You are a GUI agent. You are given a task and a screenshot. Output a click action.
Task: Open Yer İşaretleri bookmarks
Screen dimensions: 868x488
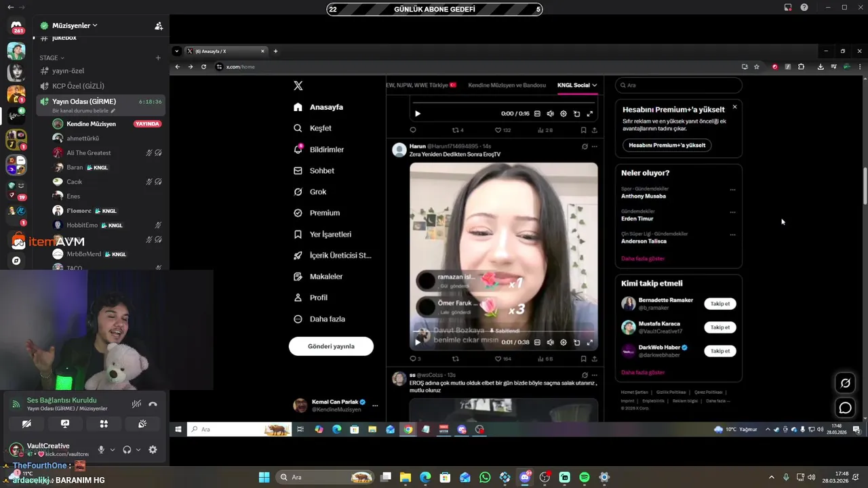(322, 234)
